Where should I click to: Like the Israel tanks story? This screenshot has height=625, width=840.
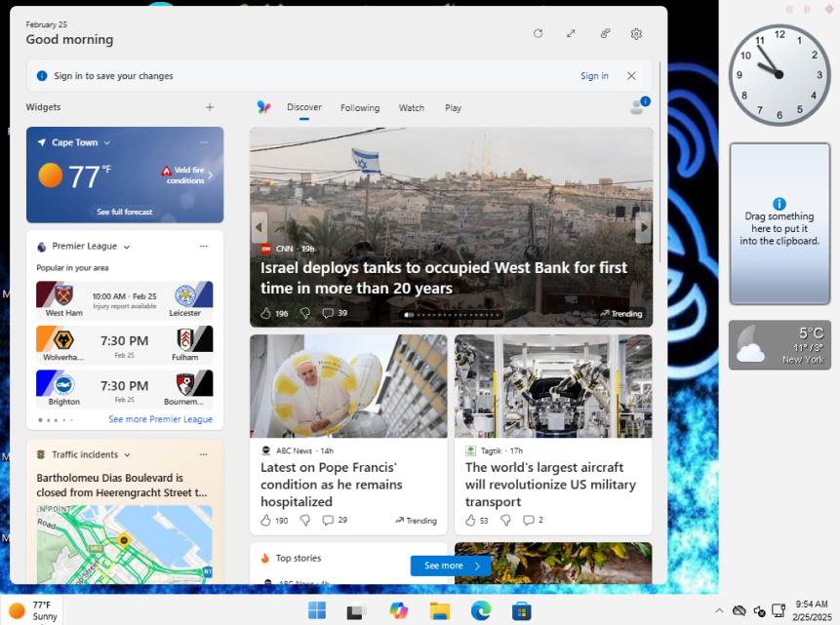pos(265,313)
